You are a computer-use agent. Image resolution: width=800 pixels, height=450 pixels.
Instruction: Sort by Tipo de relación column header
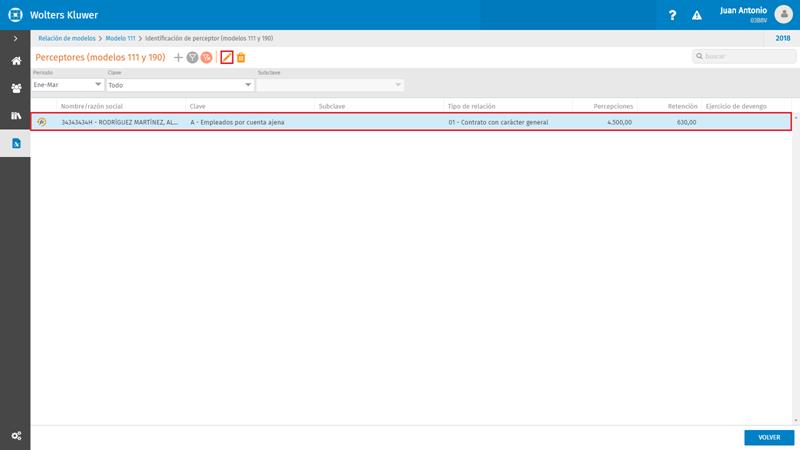471,106
